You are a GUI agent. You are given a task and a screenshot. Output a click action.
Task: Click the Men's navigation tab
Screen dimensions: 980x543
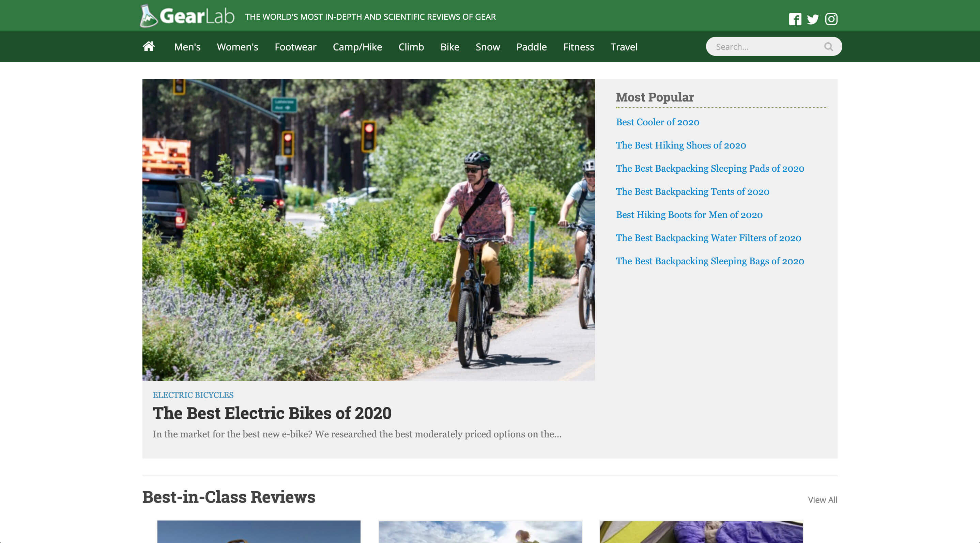[x=187, y=46]
